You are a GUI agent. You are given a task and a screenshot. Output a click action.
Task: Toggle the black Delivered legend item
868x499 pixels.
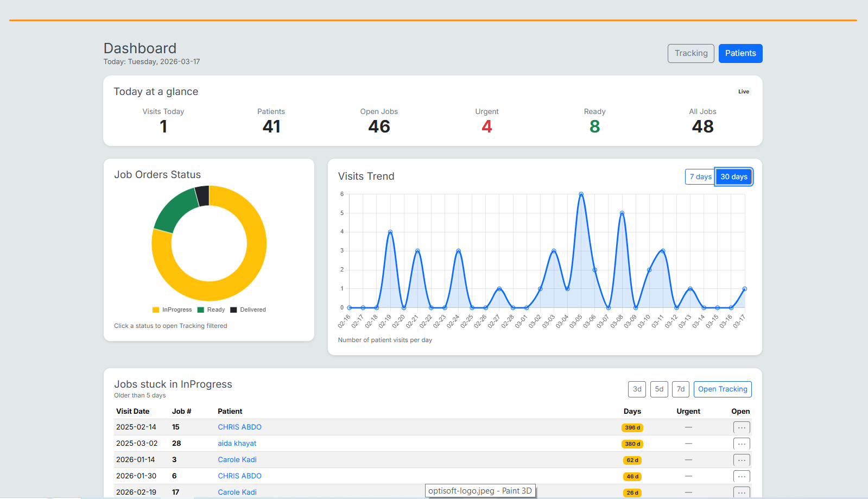(248, 310)
